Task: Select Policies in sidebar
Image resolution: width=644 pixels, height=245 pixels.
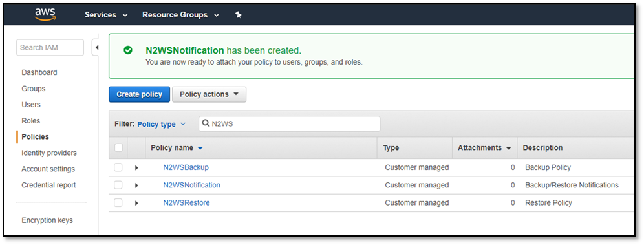Action: pos(36,136)
